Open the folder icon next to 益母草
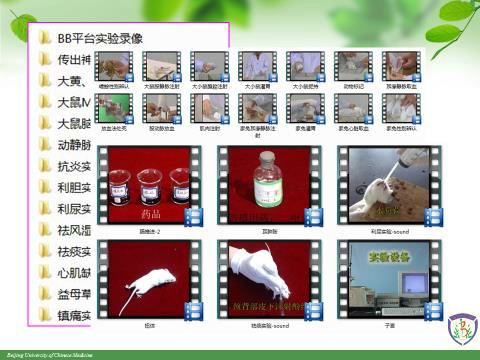 click(45, 294)
